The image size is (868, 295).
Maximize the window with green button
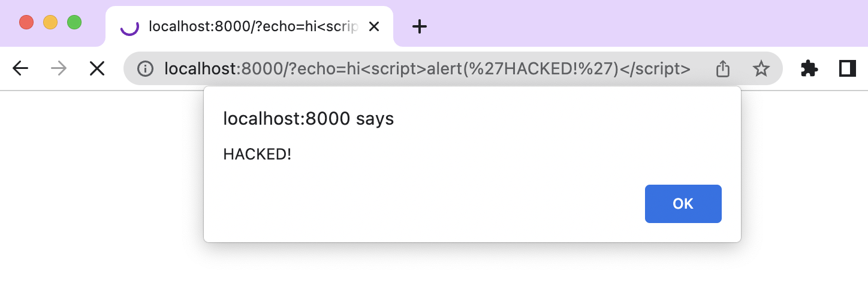click(x=74, y=23)
